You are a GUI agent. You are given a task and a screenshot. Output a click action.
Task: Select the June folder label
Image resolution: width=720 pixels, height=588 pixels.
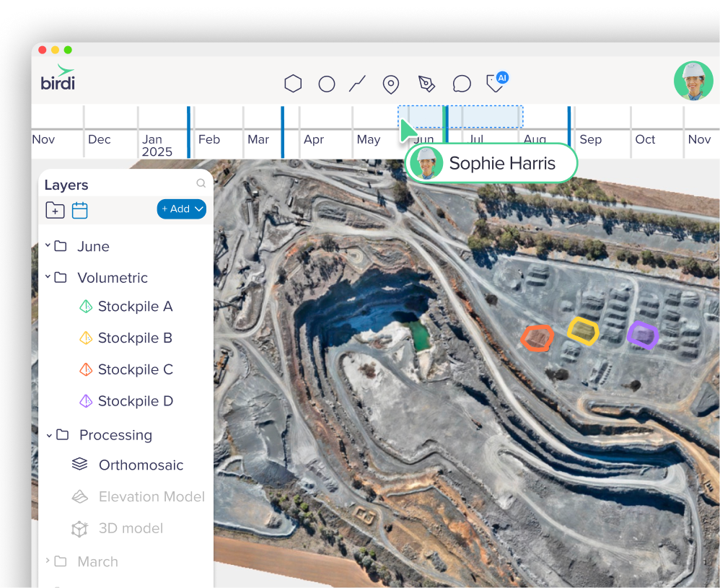pos(93,247)
